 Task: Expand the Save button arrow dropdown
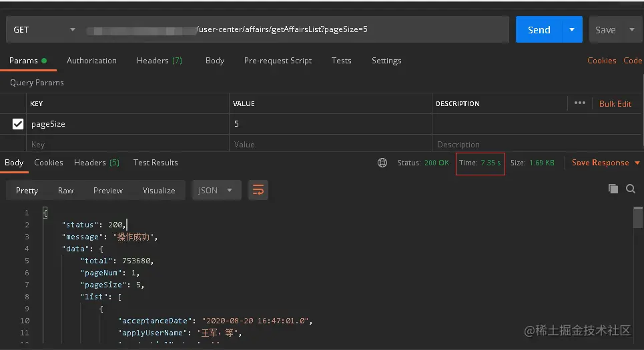point(632,29)
